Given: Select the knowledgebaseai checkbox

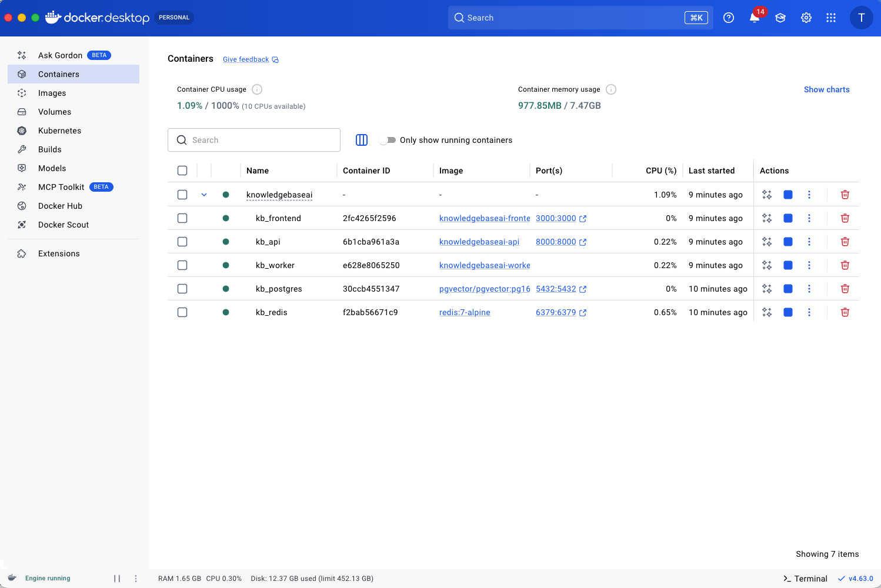Looking at the screenshot, I should click(182, 195).
